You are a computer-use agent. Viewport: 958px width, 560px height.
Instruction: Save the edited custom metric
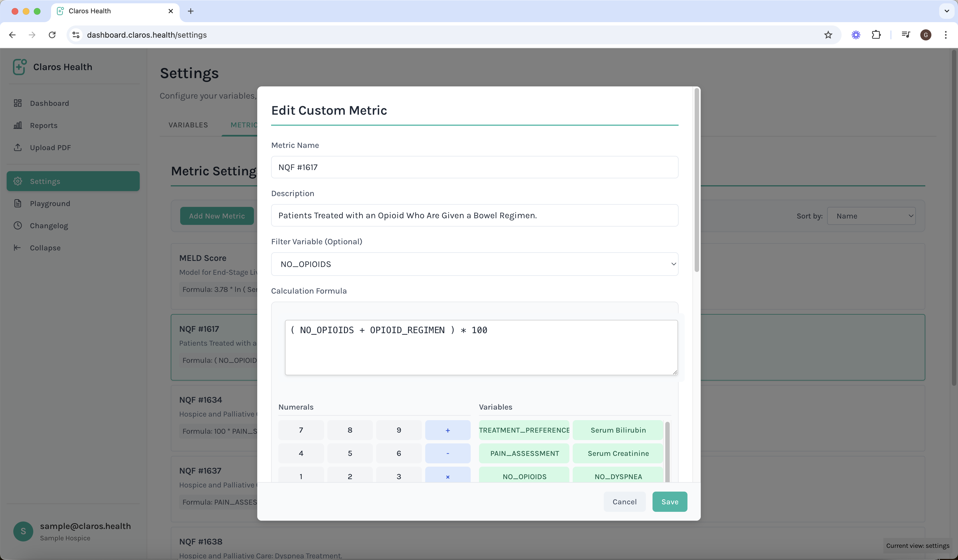(669, 502)
